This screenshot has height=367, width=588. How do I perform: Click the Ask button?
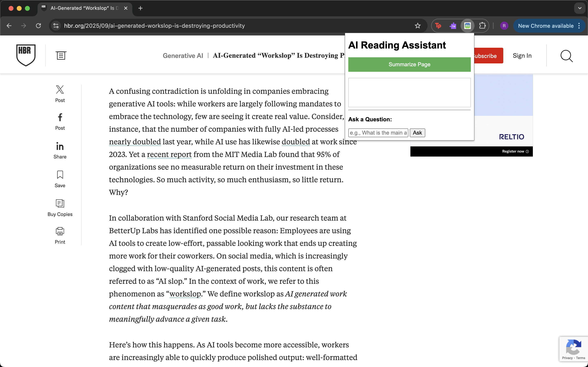[x=417, y=133]
